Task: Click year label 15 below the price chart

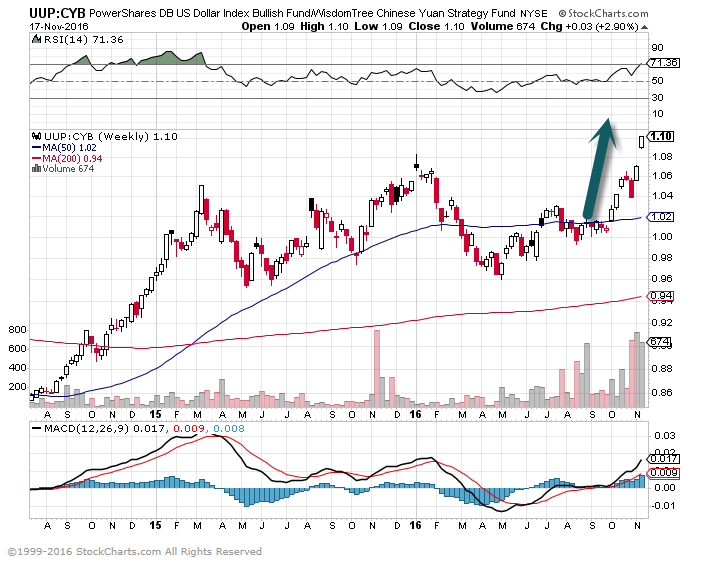Action: (x=155, y=414)
